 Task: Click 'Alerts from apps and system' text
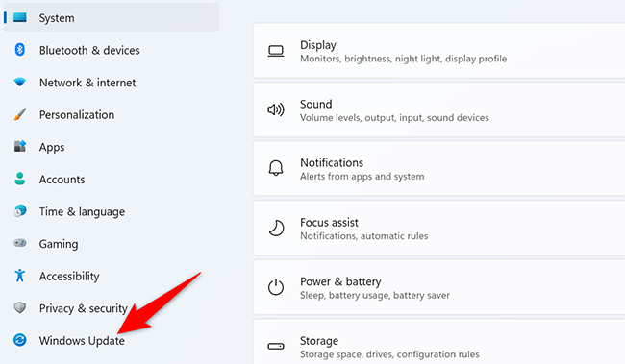coord(362,177)
